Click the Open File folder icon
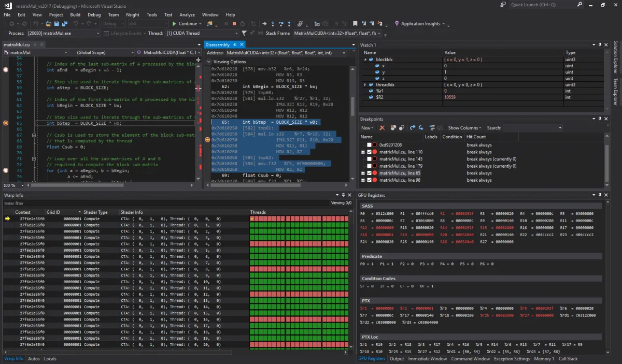 coord(48,24)
